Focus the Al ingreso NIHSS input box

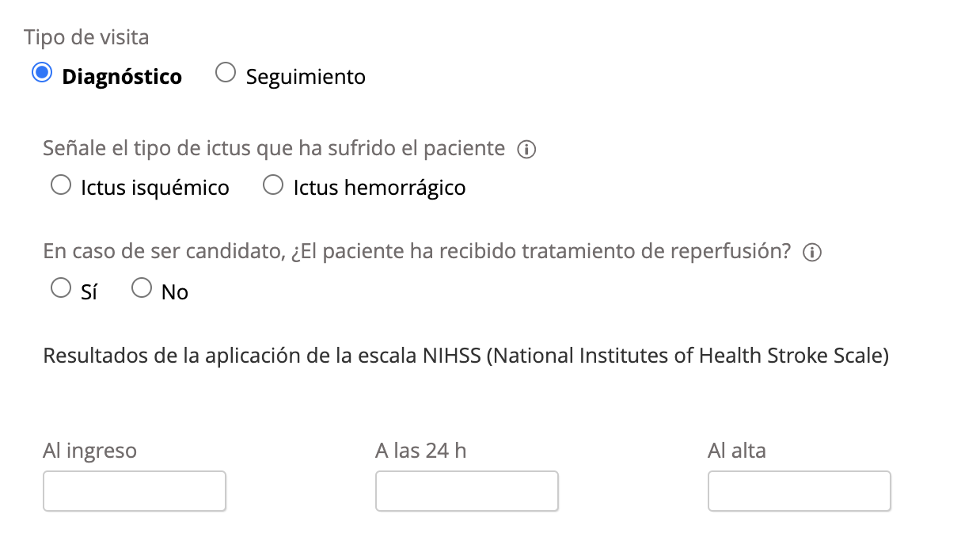pyautogui.click(x=135, y=491)
